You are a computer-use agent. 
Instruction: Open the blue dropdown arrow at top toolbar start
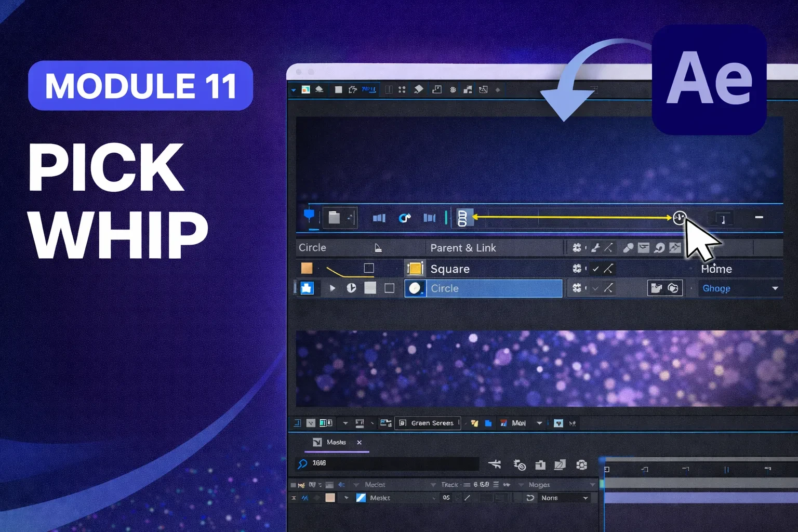click(293, 90)
